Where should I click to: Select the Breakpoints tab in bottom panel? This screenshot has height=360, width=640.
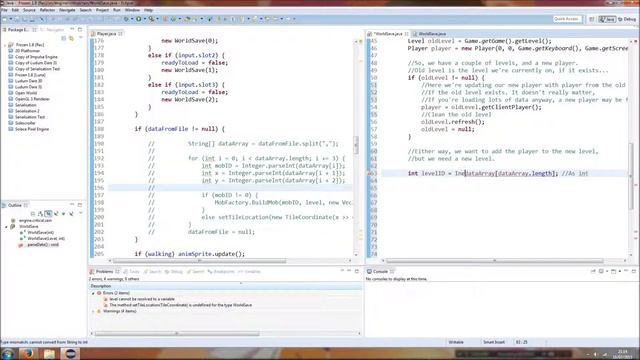pyautogui.click(x=221, y=272)
